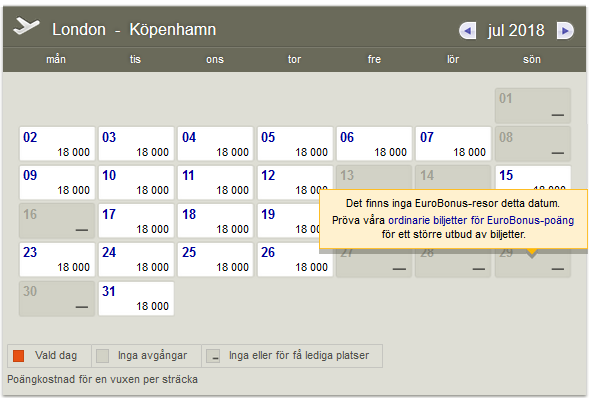The width and height of the screenshot is (596, 408).
Task: Choose July 25 date cell
Action: (216, 260)
